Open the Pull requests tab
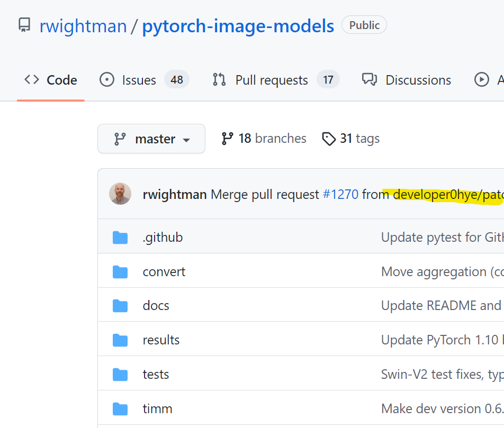Screen dimensions: 504x428 [276, 80]
